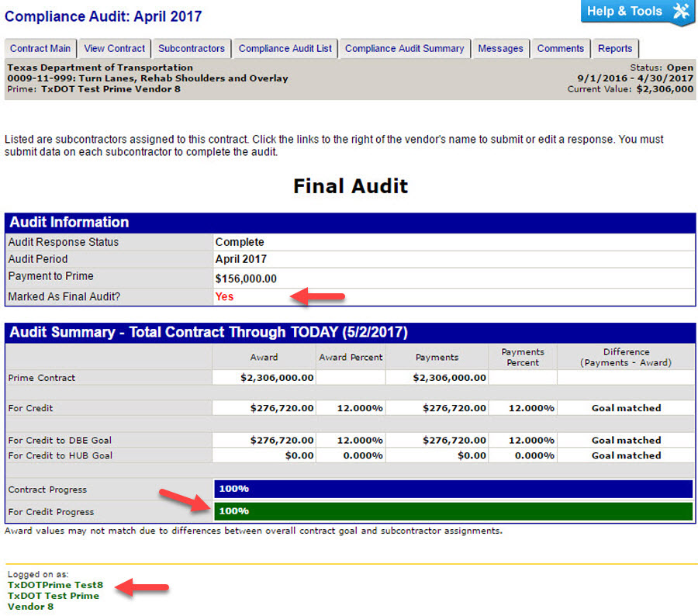698x616 pixels.
Task: Switch to the Messages tab
Action: (500, 48)
